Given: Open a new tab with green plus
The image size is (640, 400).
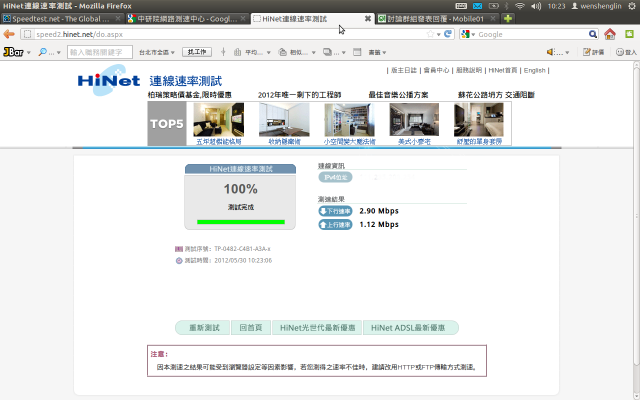Looking at the screenshot, I should pyautogui.click(x=508, y=18).
